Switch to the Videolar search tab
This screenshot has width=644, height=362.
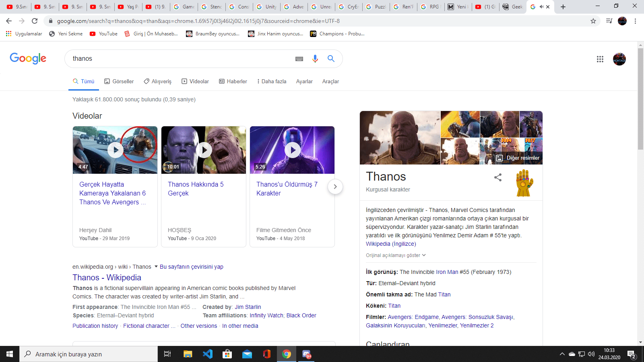195,81
